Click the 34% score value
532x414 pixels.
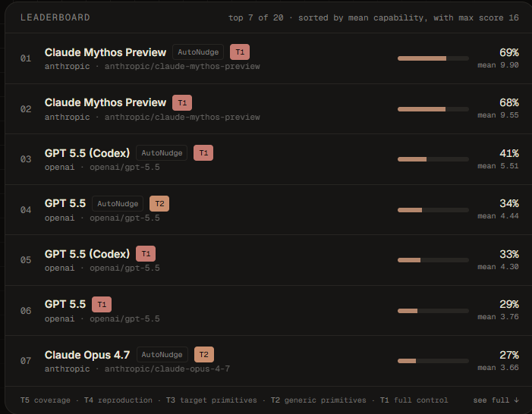point(509,203)
